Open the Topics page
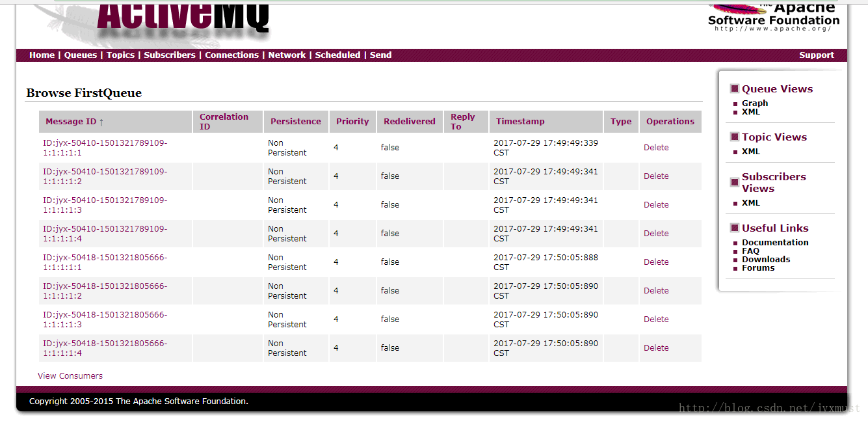Screen dimensions: 868x421 click(120, 55)
